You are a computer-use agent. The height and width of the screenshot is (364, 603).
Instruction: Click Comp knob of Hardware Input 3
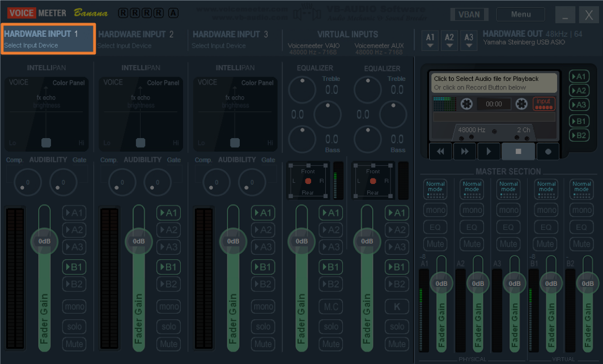point(216,182)
